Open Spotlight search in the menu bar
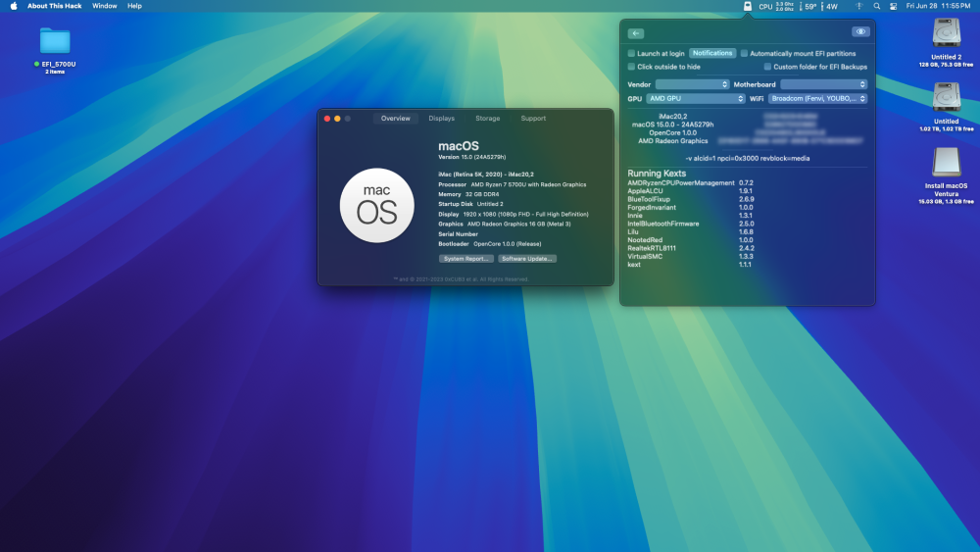 tap(877, 6)
